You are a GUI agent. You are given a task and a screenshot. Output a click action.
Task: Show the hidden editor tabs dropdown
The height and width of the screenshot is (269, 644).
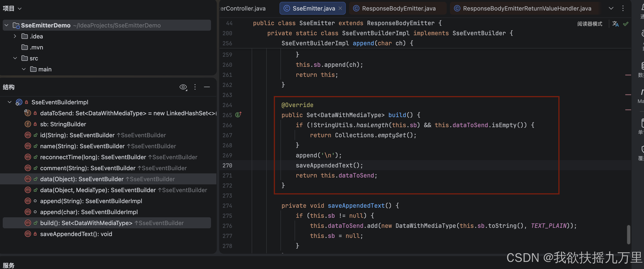[x=611, y=8]
